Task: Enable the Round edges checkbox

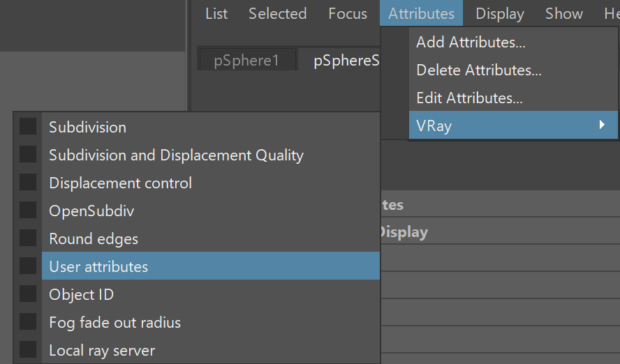Action: [28, 238]
